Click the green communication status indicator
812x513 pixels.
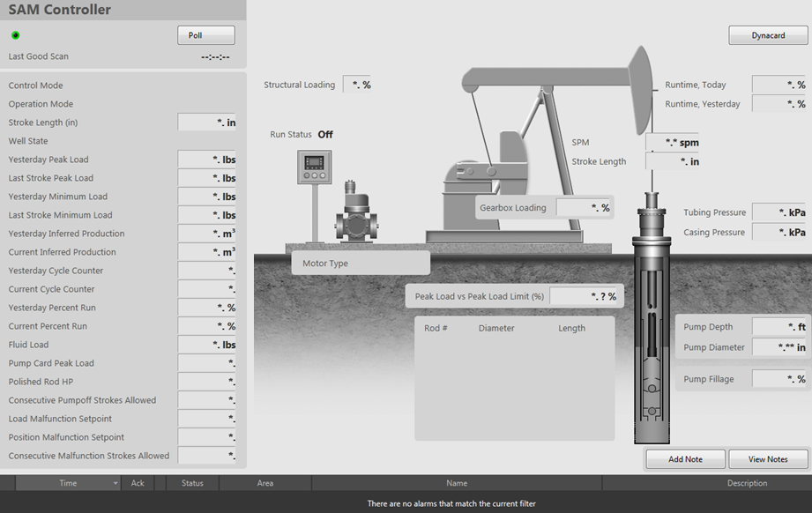click(x=16, y=35)
